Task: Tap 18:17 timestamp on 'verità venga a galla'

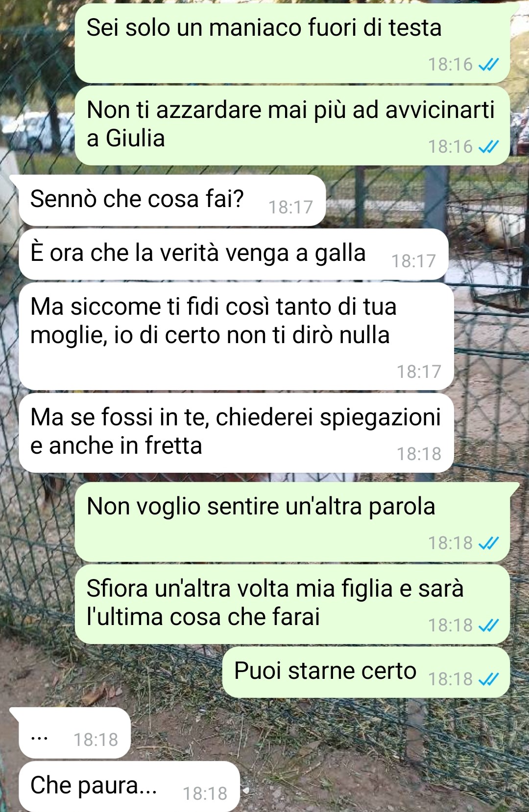Action: [x=413, y=261]
